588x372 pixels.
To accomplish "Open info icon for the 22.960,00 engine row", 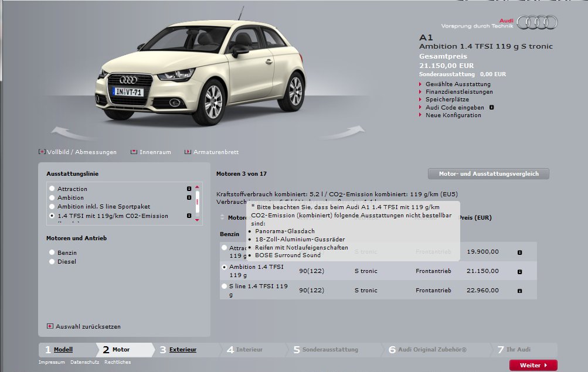I will [520, 291].
